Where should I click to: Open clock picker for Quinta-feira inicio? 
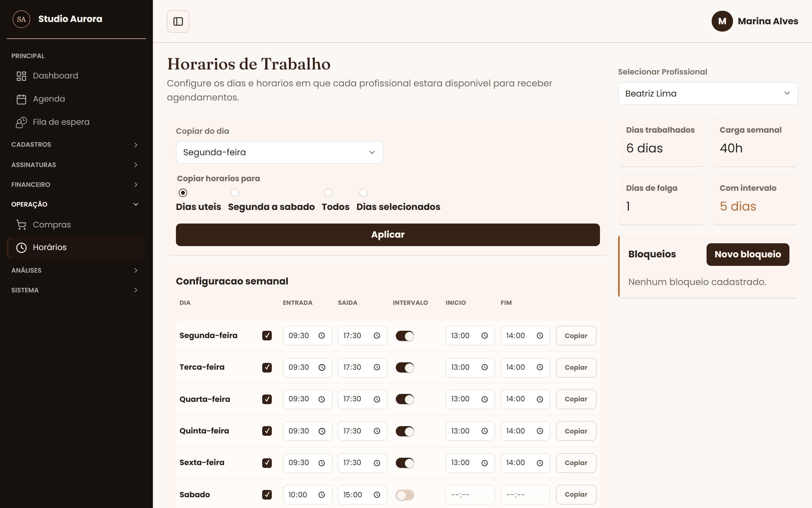(484, 431)
